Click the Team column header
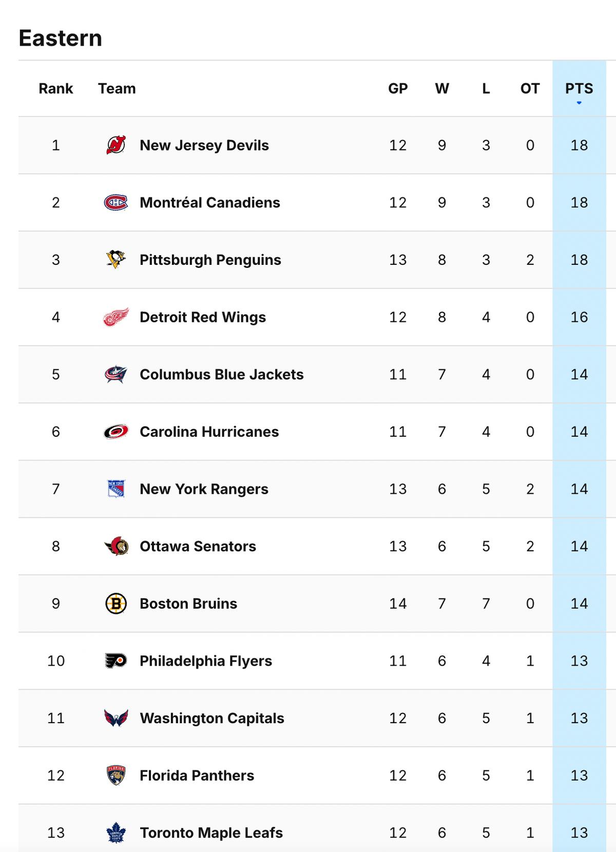The width and height of the screenshot is (616, 852). [117, 89]
